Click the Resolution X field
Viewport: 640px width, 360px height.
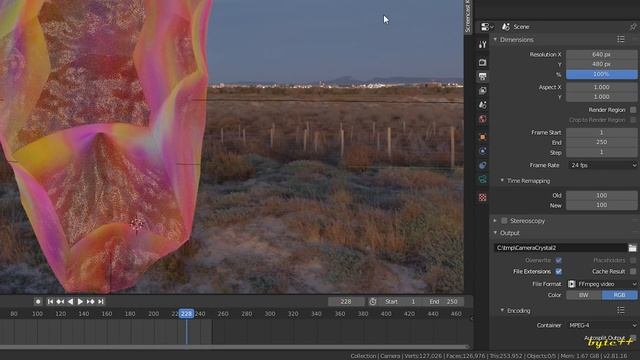602,54
